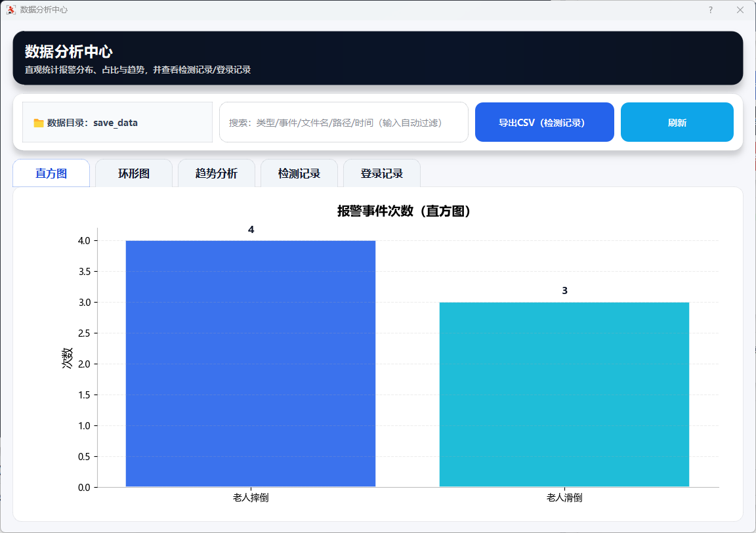Image resolution: width=756 pixels, height=533 pixels.
Task: Click the app icon in the title bar
Action: click(10, 10)
